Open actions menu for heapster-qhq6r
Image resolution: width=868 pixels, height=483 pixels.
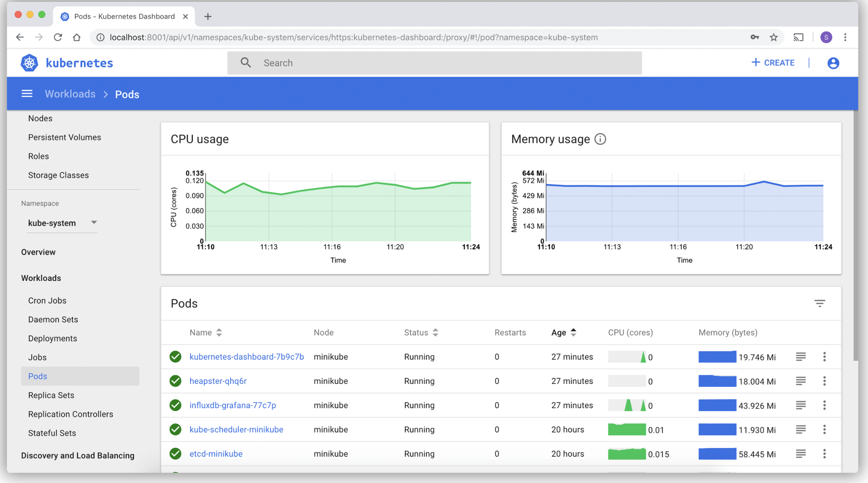coord(824,381)
